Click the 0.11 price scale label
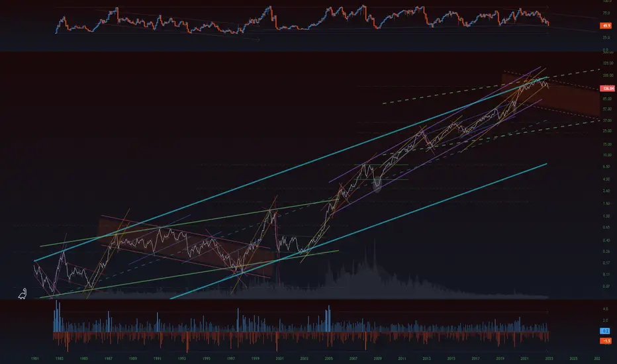Screen dimensions: 617x364 click(x=606, y=274)
